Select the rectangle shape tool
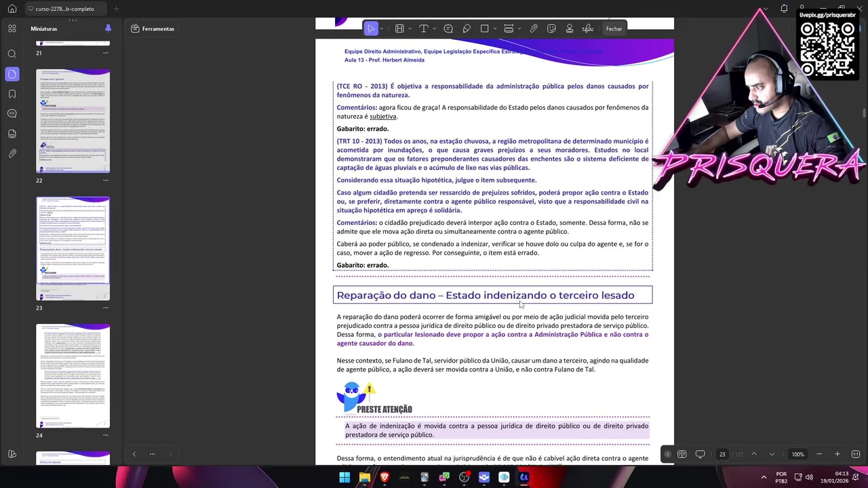The image size is (868, 488). click(x=484, y=28)
